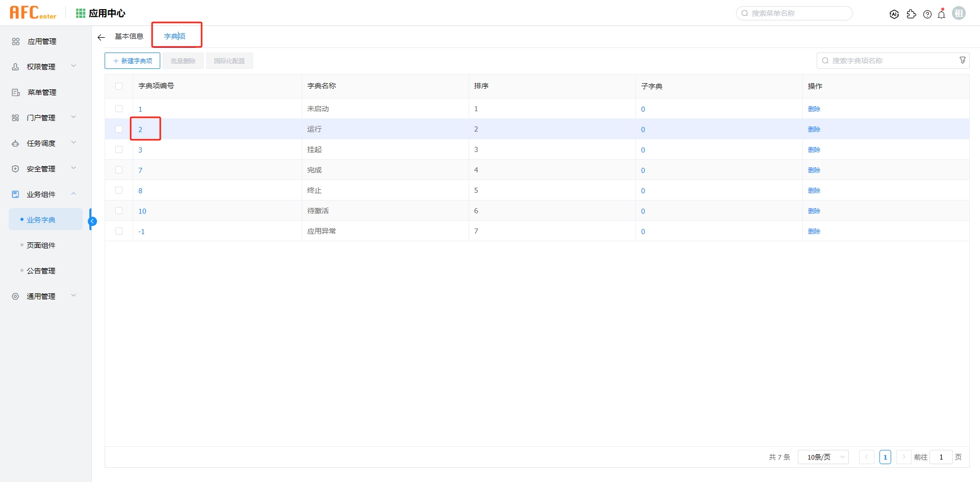The height and width of the screenshot is (482, 980).
Task: Check the checkbox beside 应用异常
Action: tap(119, 231)
